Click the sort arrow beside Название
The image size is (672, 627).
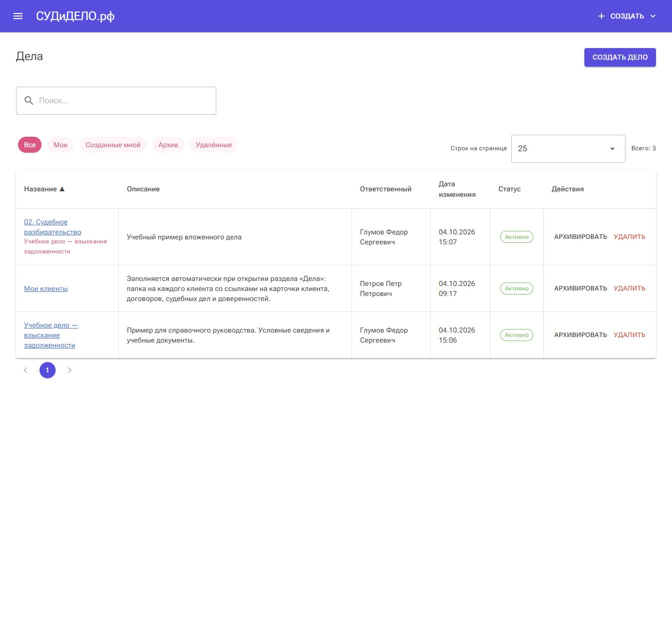[62, 189]
